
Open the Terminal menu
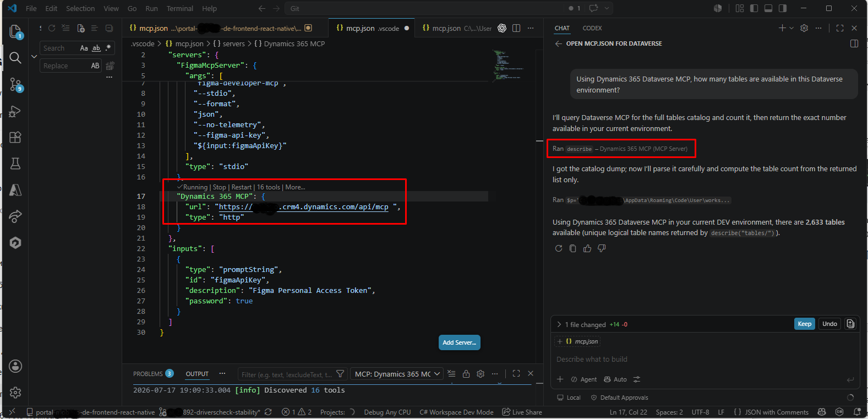click(180, 8)
